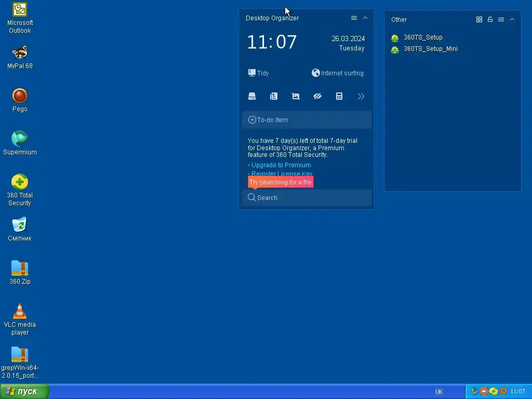The height and width of the screenshot is (399, 532).
Task: Focus the Search field in Desktop Organizer
Action: point(307,197)
